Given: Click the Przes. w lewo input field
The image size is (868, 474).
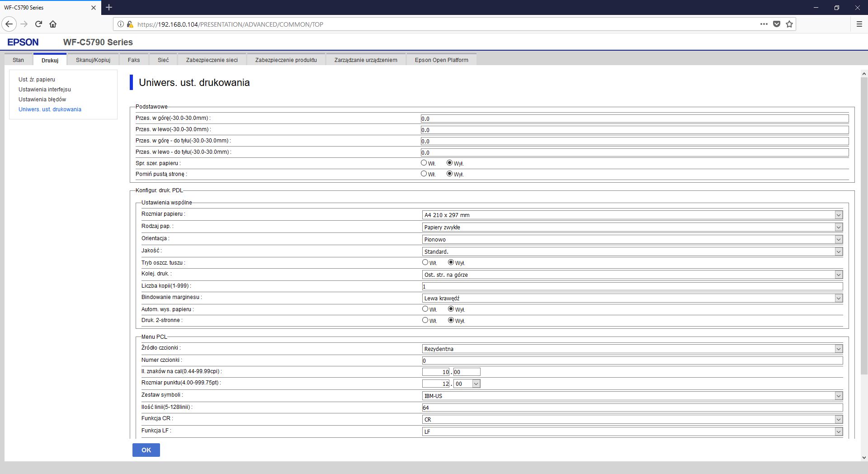Looking at the screenshot, I should [635, 130].
